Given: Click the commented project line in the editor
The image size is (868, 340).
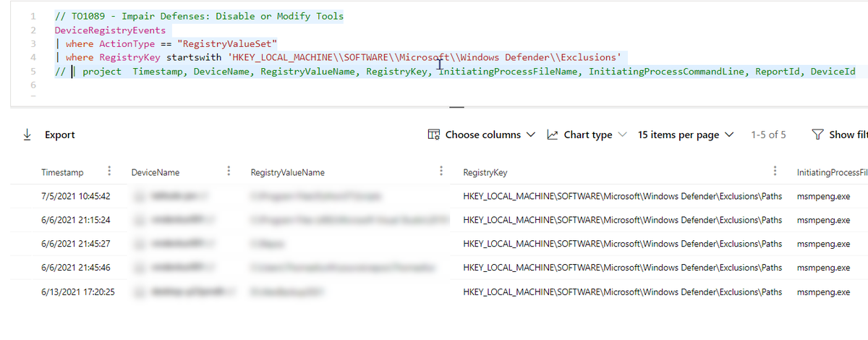Looking at the screenshot, I should tap(455, 72).
